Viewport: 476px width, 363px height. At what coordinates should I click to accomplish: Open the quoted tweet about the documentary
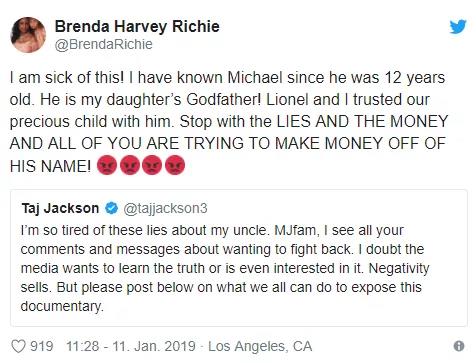(239, 258)
